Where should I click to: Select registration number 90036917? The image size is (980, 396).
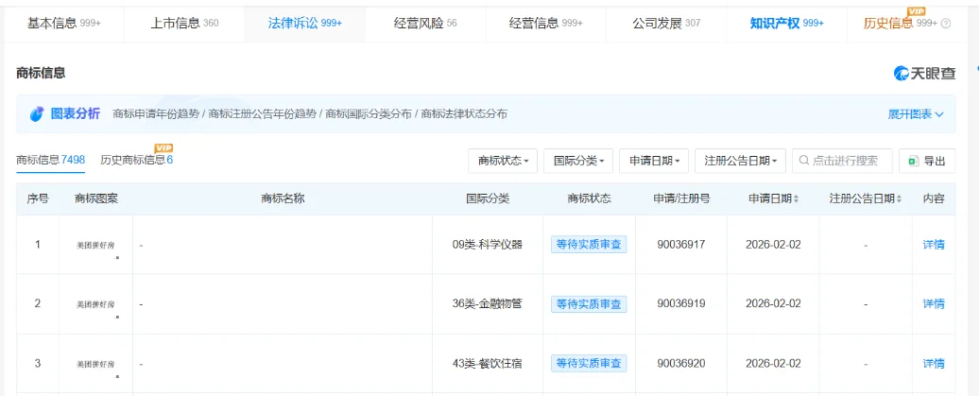[x=681, y=245]
